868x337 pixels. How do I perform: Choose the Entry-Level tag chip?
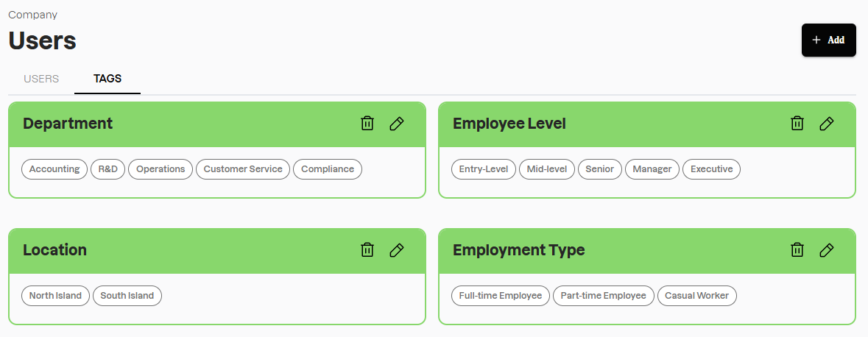tap(484, 169)
